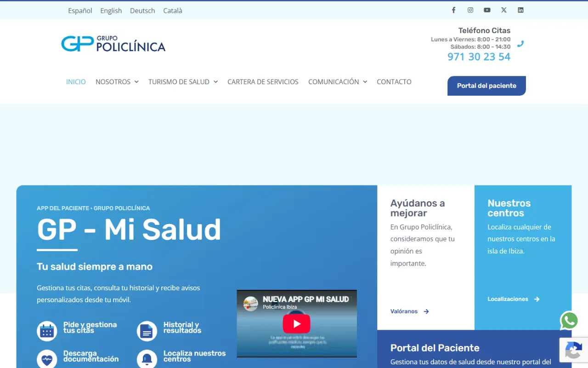
Task: Play the Nueva App GP Mi Salud video
Action: (296, 324)
